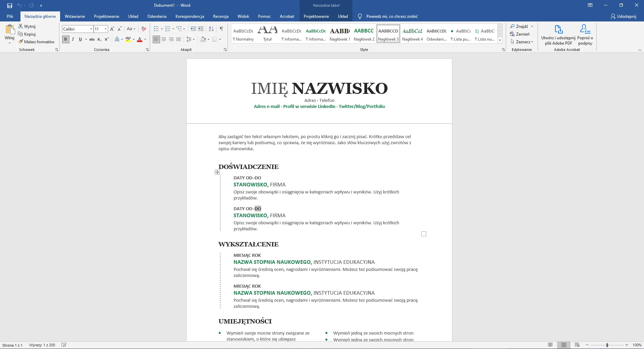
Task: Click Poproś o podpisy icon
Action: tap(585, 35)
